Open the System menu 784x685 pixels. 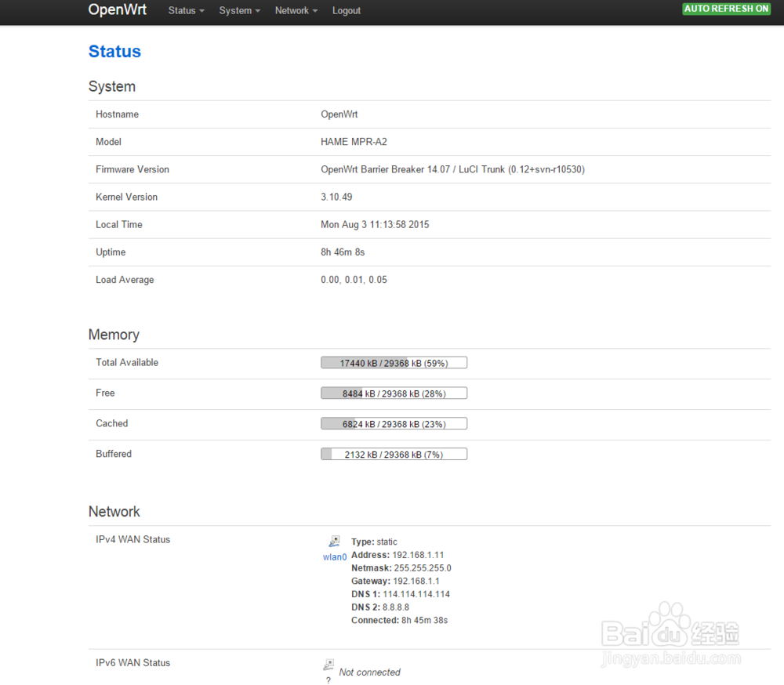(236, 10)
